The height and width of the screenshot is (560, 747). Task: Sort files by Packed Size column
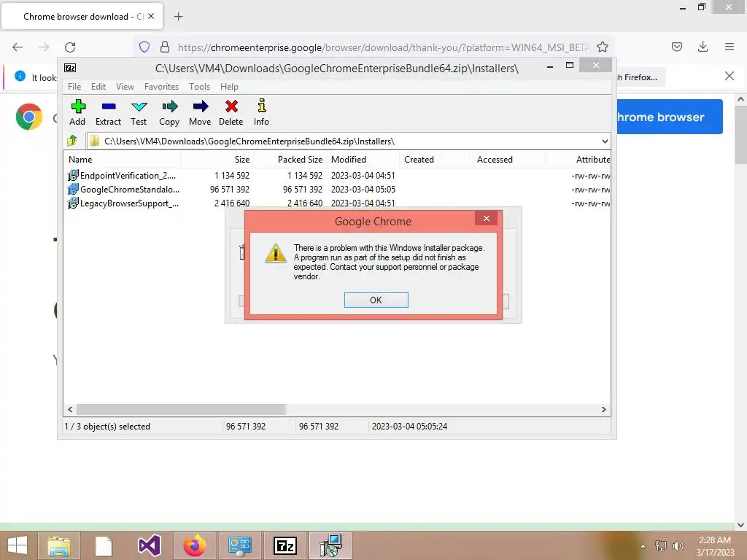[x=290, y=160]
